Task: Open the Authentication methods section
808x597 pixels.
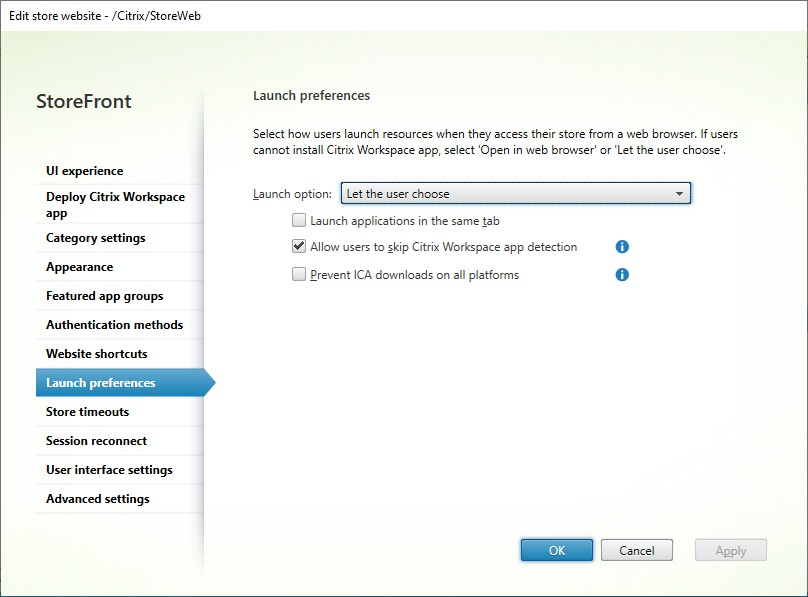Action: point(112,324)
